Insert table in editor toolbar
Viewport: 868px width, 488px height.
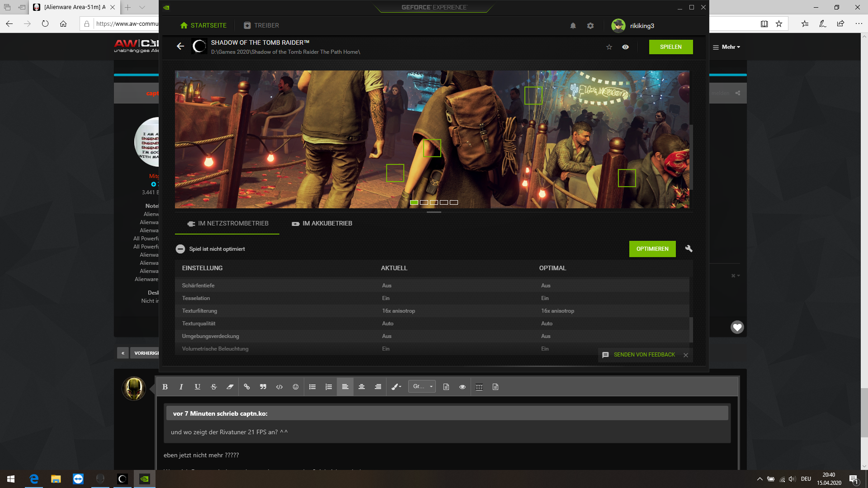point(479,387)
